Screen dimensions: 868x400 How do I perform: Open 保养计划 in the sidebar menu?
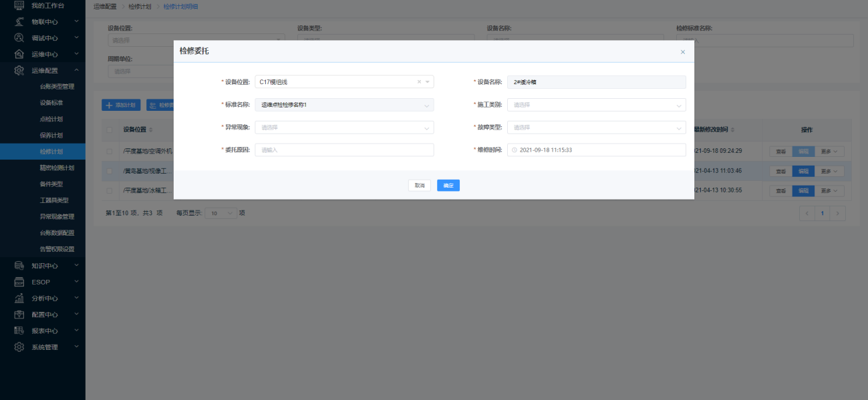point(51,135)
